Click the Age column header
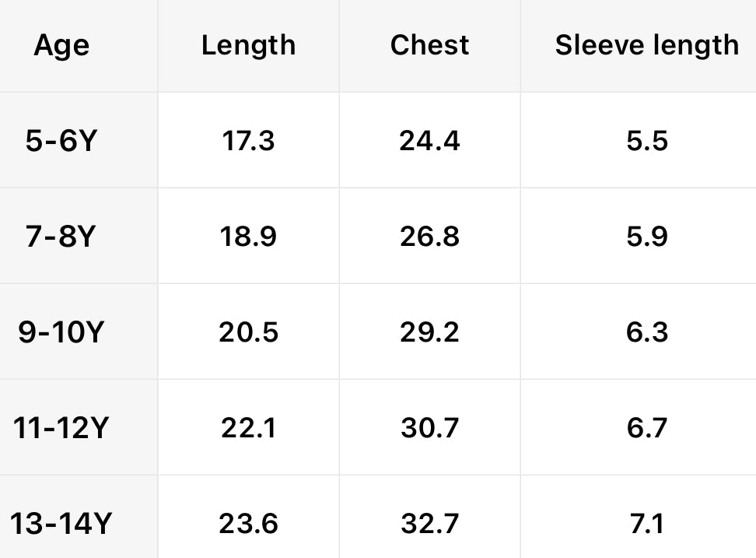756x558 pixels. [61, 45]
